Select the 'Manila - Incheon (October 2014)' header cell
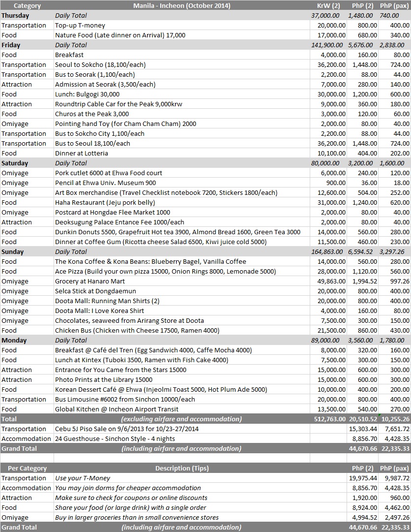 click(181, 6)
